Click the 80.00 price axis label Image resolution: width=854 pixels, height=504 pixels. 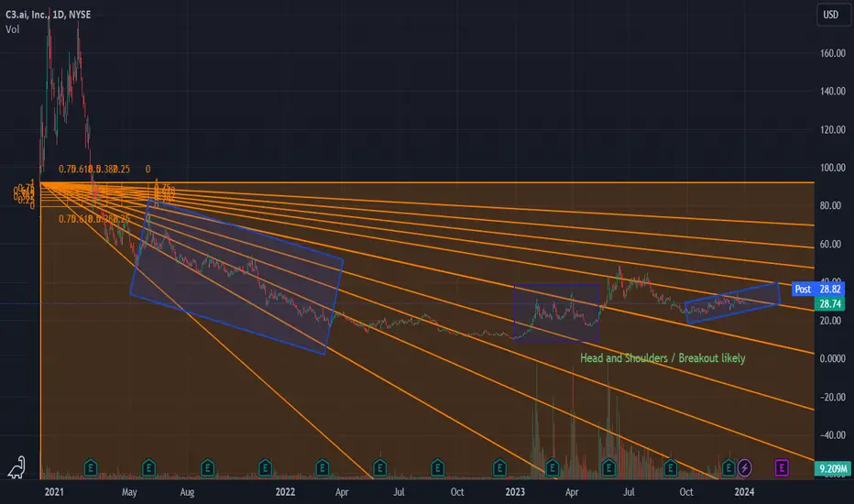[830, 206]
